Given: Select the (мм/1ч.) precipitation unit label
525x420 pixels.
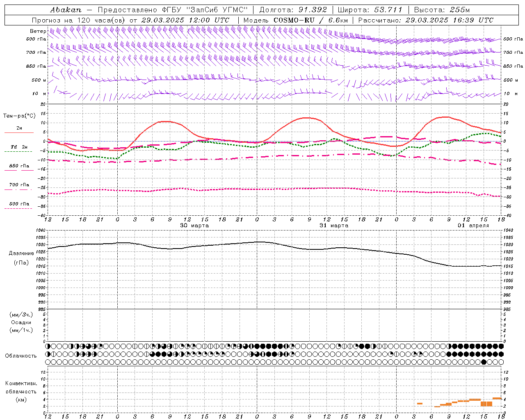Looking at the screenshot, I should 21,330.
